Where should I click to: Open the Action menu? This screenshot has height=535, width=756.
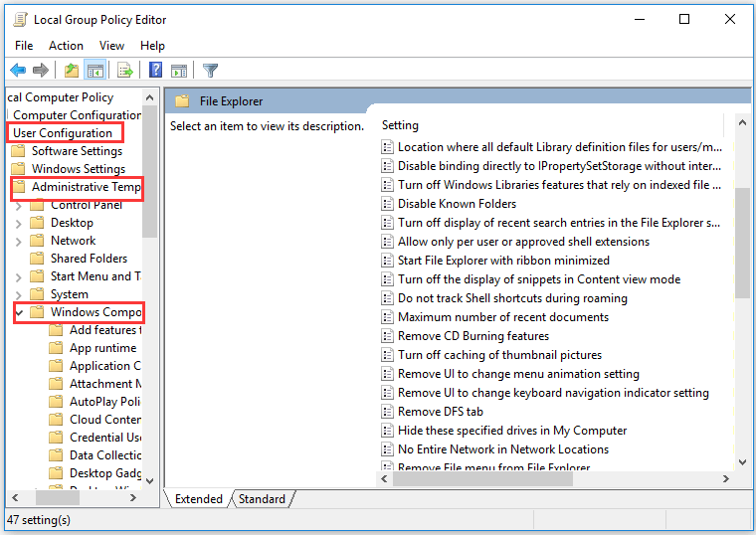(x=66, y=46)
